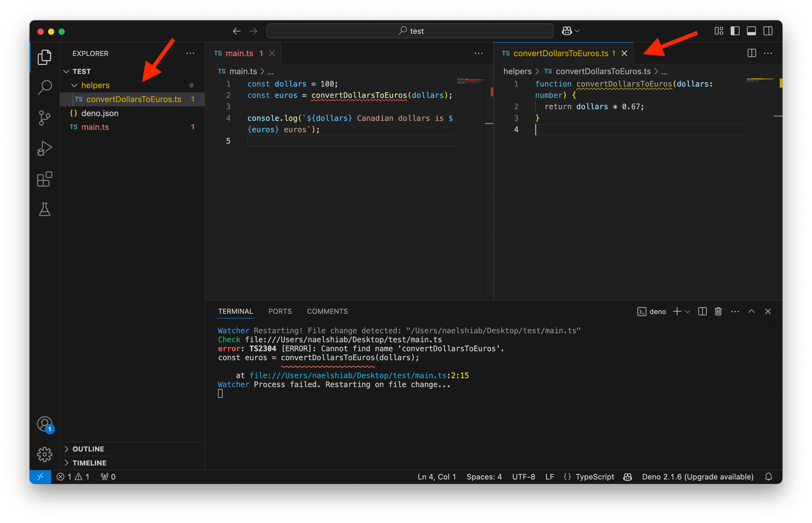Click the test command center search box
812x523 pixels.
click(x=410, y=31)
